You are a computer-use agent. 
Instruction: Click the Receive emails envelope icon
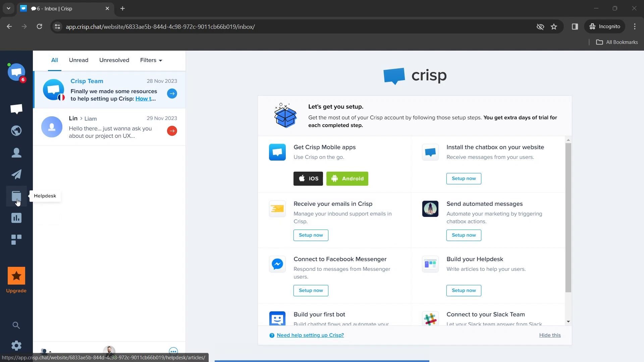click(x=277, y=209)
